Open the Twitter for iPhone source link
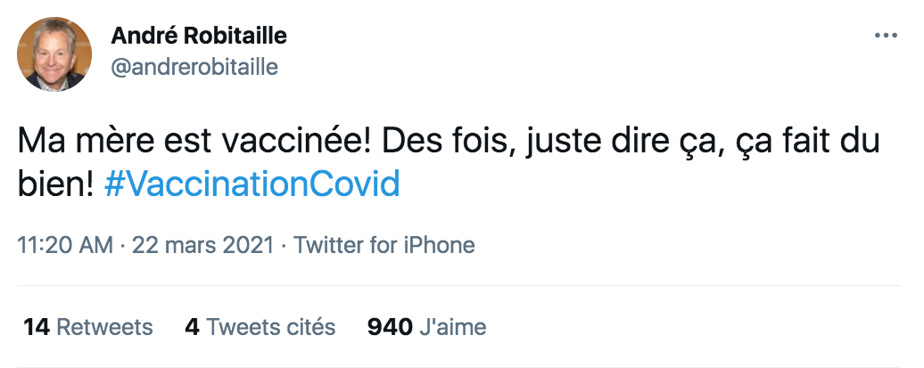This screenshot has width=924, height=368. 384,245
